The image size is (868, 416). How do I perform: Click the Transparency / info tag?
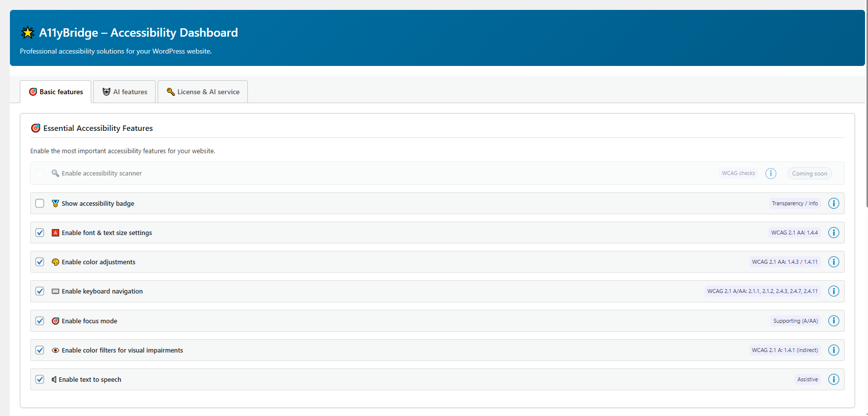click(x=795, y=203)
